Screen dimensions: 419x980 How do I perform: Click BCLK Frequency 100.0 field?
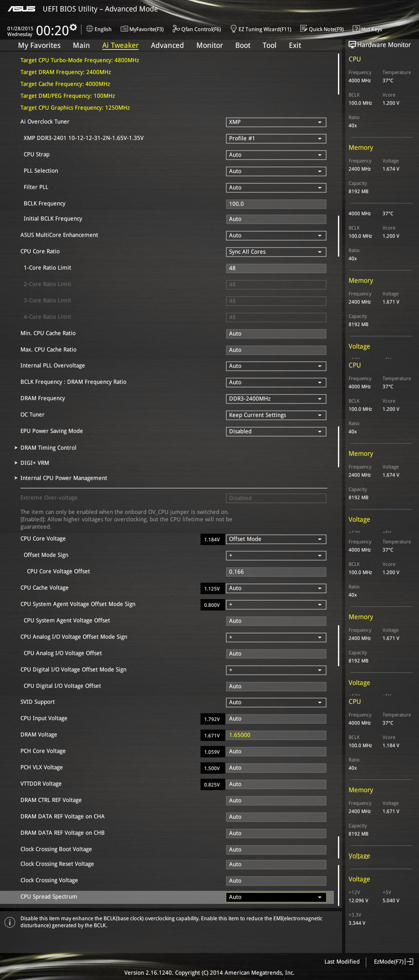pyautogui.click(x=276, y=204)
